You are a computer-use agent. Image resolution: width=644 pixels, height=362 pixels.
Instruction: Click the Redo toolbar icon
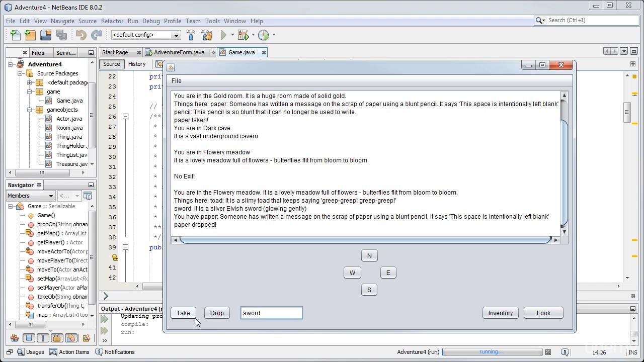(x=96, y=35)
